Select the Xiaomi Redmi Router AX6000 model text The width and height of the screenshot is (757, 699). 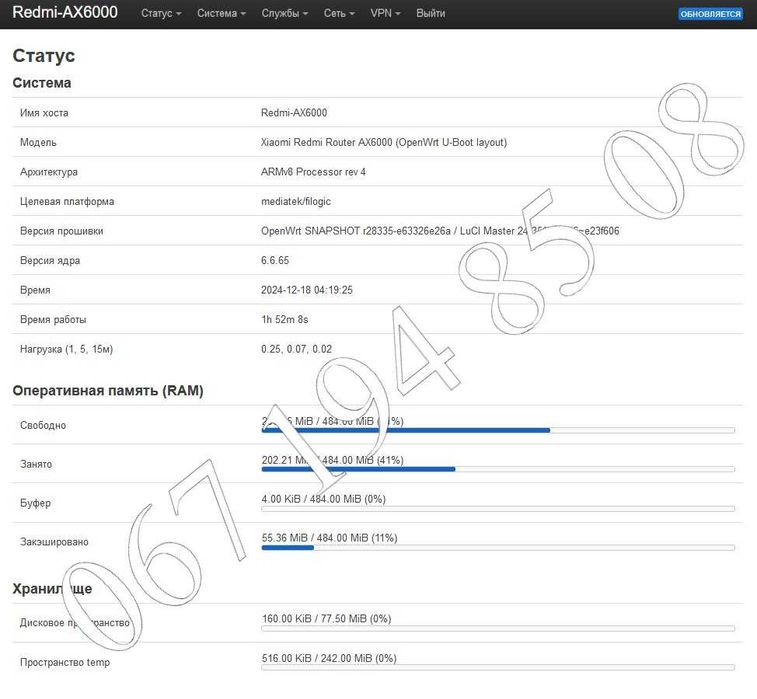tap(384, 142)
